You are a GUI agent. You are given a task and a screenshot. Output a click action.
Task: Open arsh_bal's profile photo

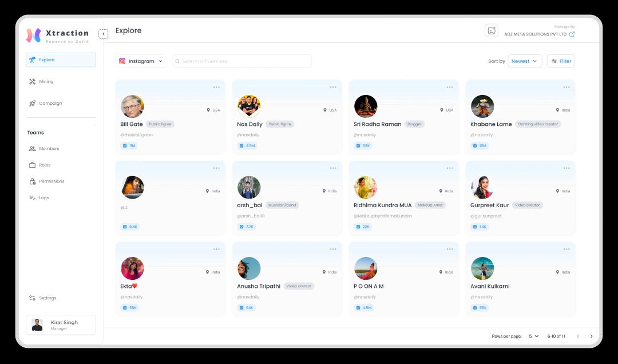pyautogui.click(x=249, y=187)
